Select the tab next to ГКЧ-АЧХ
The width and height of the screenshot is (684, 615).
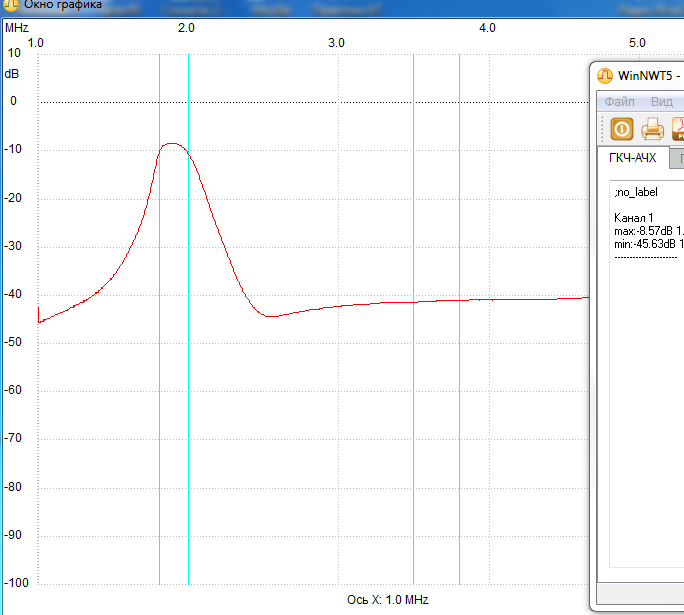(677, 159)
